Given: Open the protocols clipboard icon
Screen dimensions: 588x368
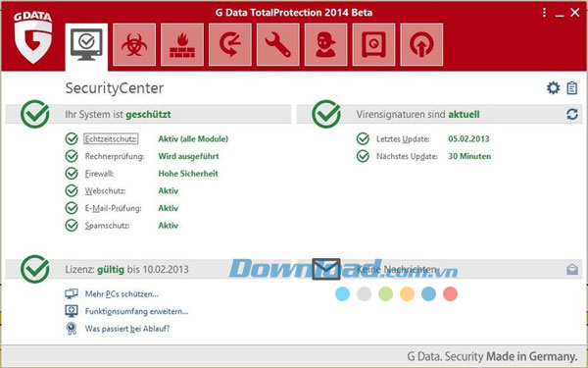Looking at the screenshot, I should tap(572, 88).
